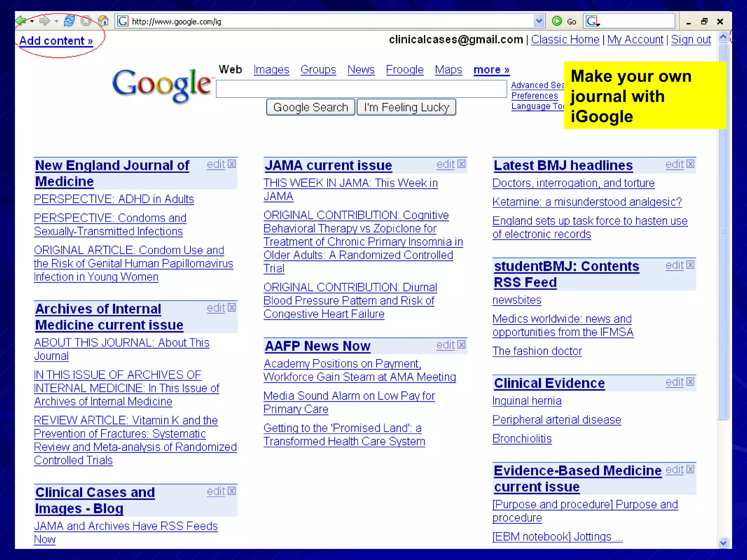Open The fashion doctor link

[x=537, y=351]
